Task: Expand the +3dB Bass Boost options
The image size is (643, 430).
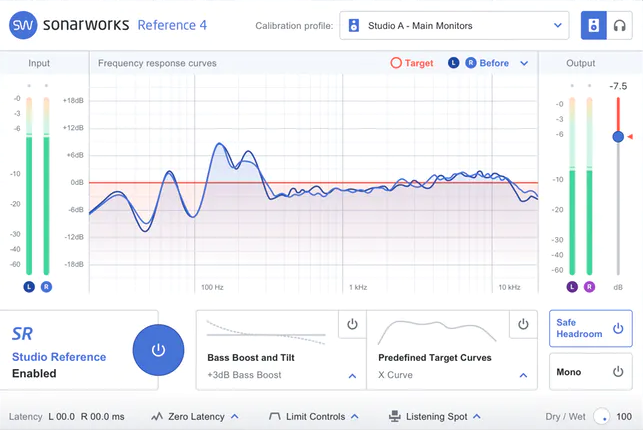Action: [x=352, y=376]
